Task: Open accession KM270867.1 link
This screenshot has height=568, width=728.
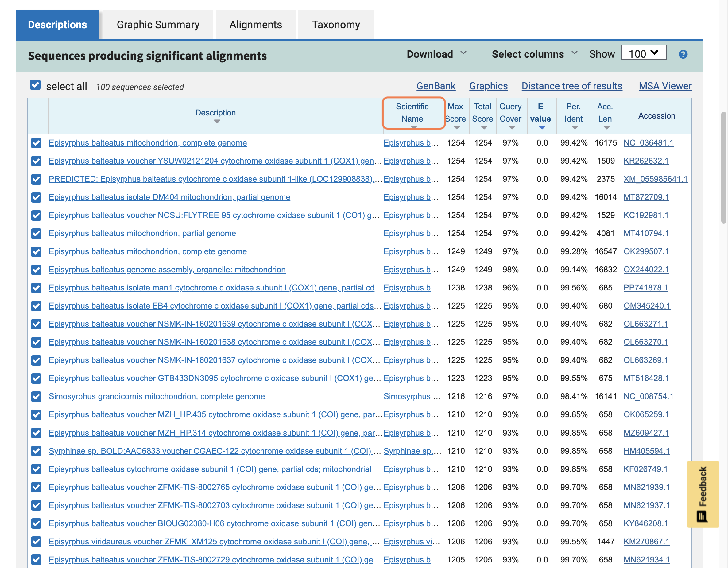Action: click(646, 542)
